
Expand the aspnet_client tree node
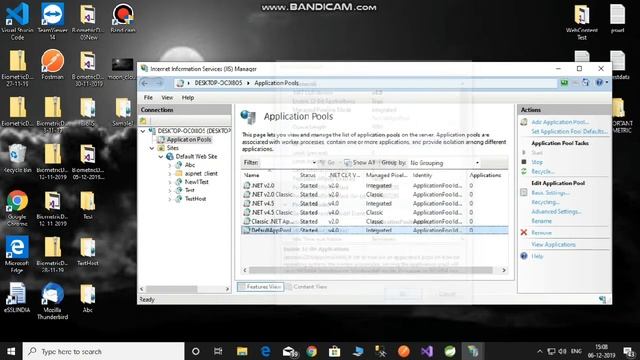pyautogui.click(x=170, y=174)
